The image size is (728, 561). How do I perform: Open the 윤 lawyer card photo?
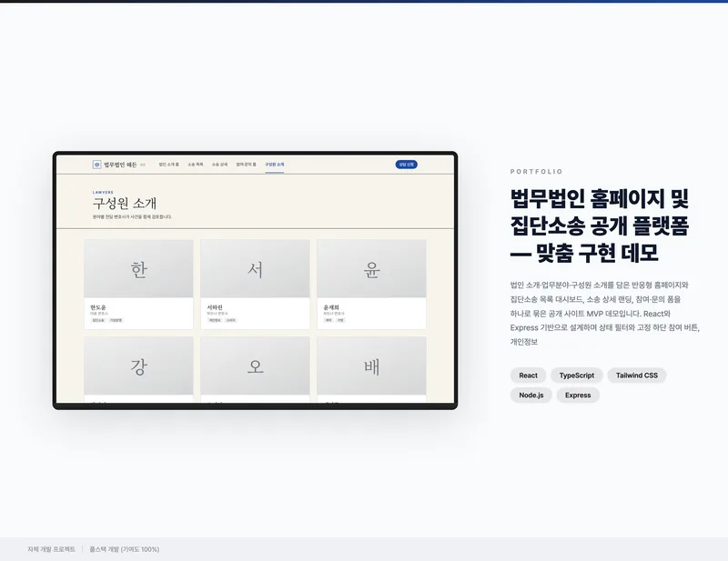coord(371,268)
